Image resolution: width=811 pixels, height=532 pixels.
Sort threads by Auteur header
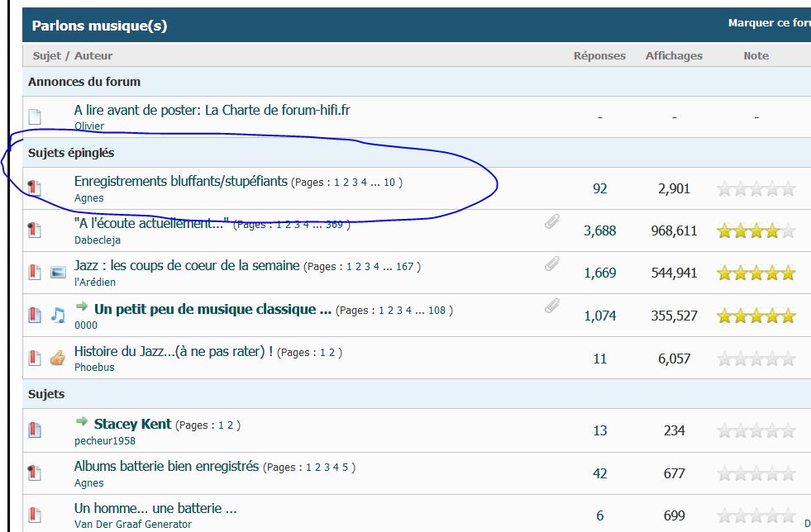[93, 56]
